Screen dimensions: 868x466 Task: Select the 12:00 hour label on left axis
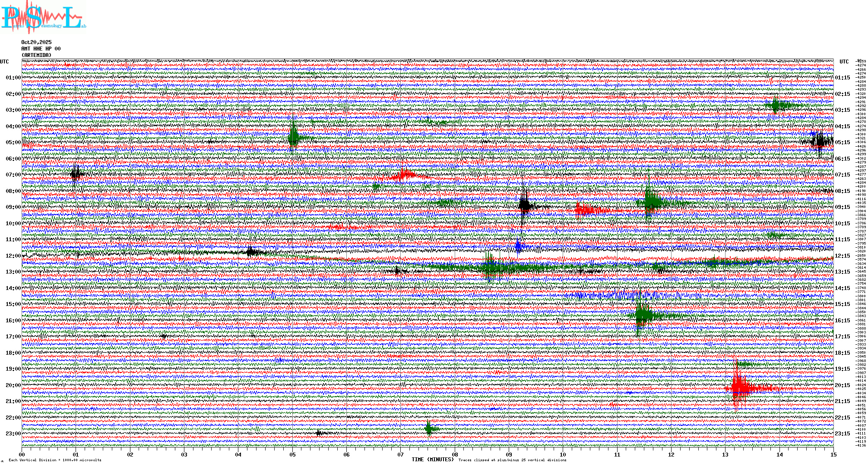(x=13, y=256)
